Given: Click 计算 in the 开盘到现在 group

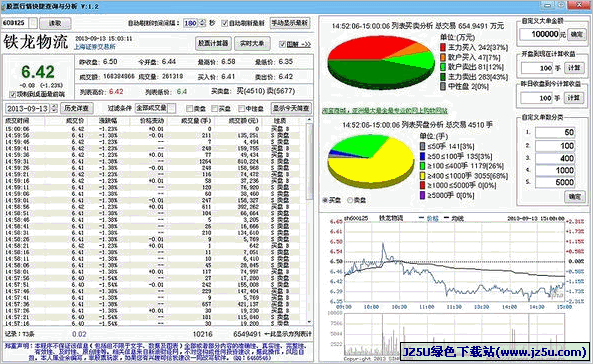Looking at the screenshot, I should 574,68.
